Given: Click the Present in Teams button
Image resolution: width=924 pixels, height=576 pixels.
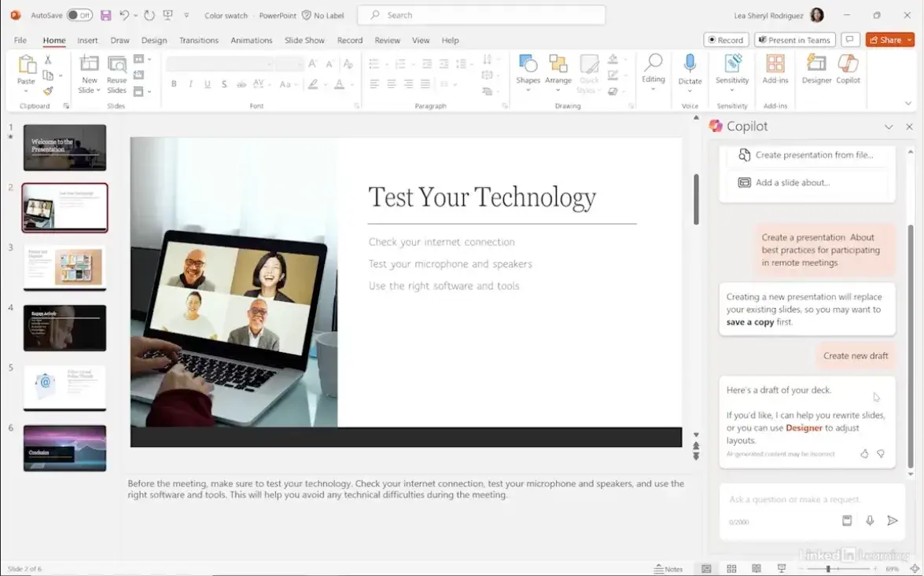Looking at the screenshot, I should coord(794,40).
